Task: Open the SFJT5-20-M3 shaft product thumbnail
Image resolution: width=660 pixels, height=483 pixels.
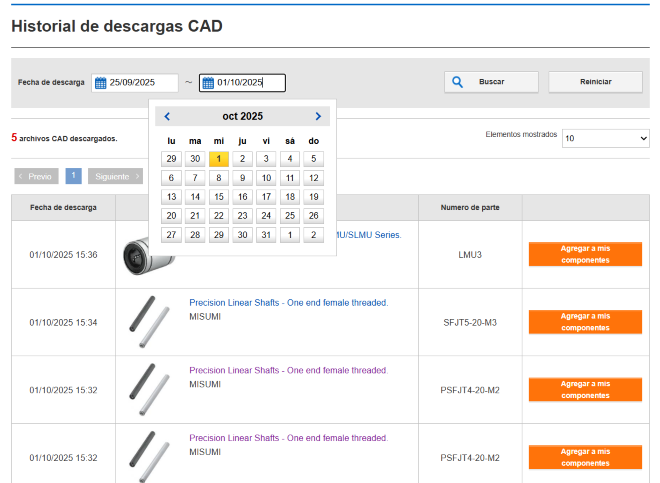Action: click(148, 321)
